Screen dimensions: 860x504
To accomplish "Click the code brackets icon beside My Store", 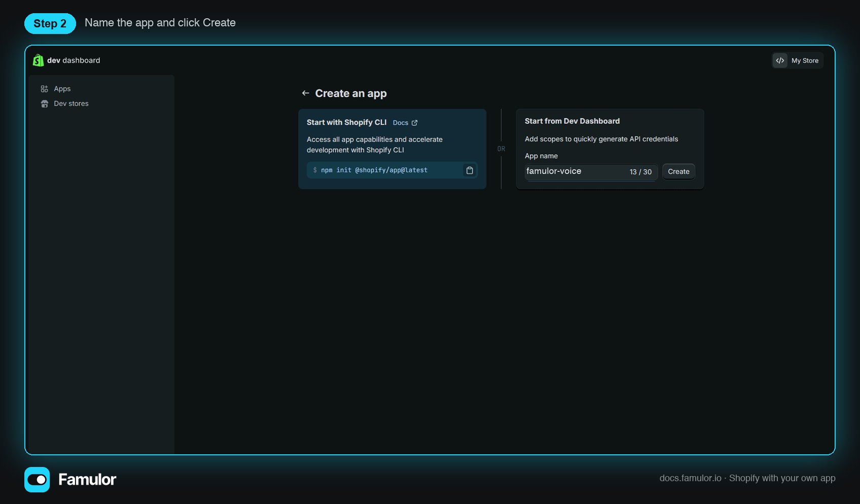I will (780, 60).
